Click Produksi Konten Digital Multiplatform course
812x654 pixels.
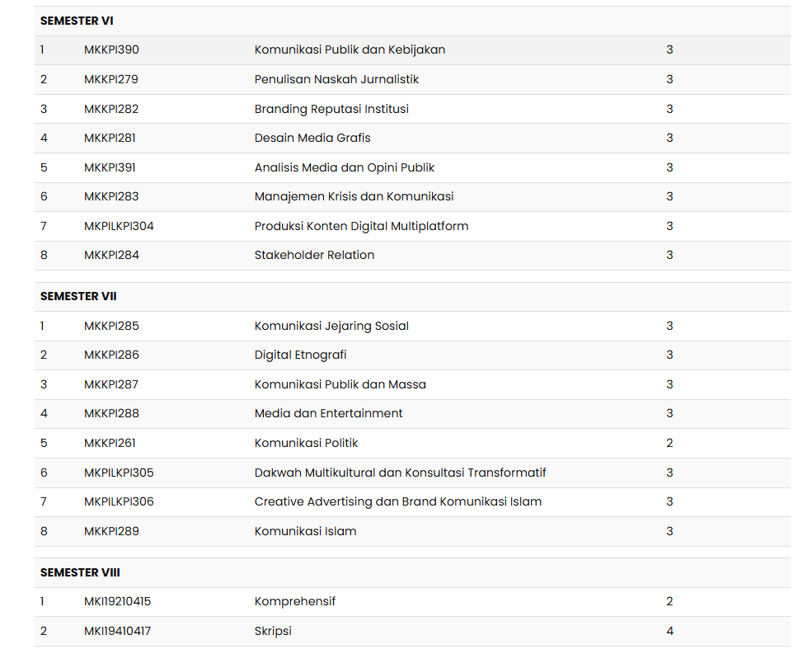pos(361,226)
